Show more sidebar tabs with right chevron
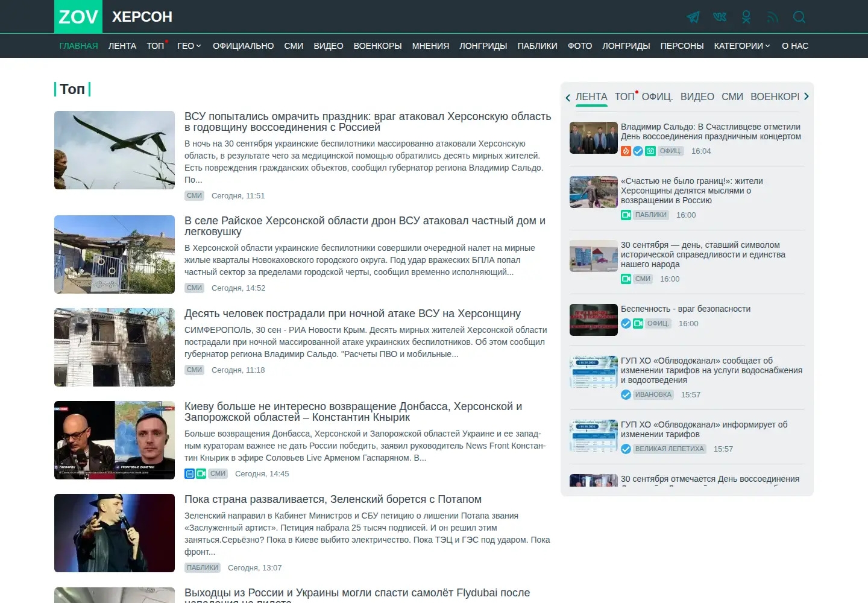Image resolution: width=868 pixels, height=603 pixels. 807,96
